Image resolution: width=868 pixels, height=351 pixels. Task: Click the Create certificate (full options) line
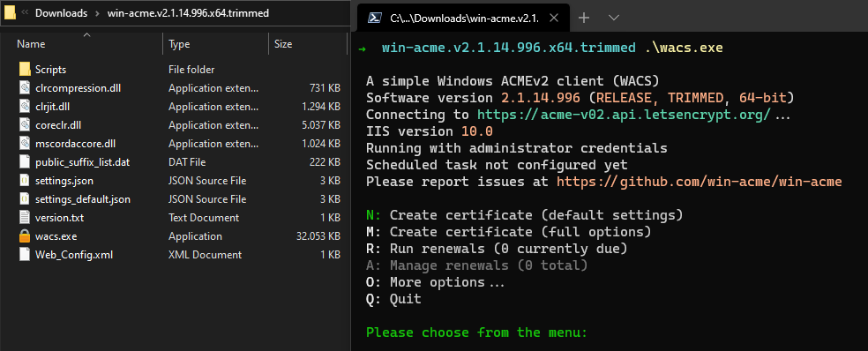click(508, 231)
